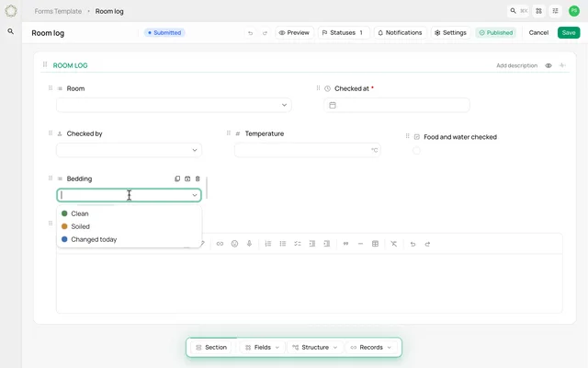
Task: Open search from the left sidebar magnifier
Action: pos(11,31)
